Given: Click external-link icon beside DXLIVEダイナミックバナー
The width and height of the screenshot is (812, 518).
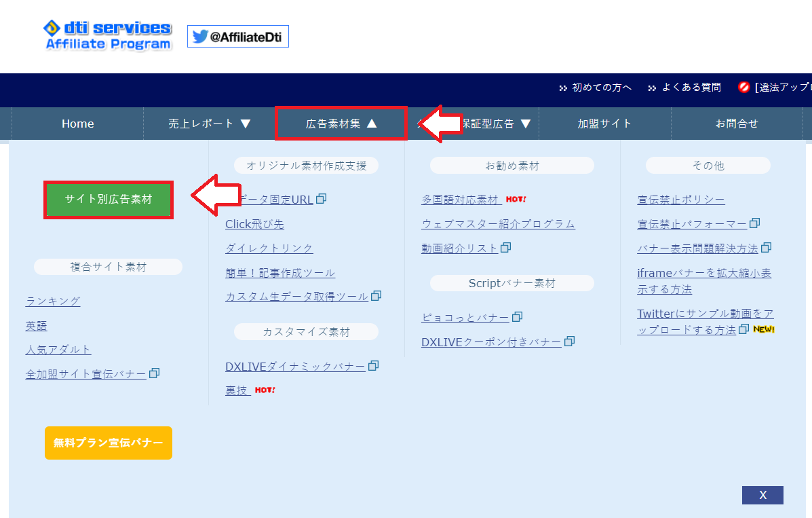Looking at the screenshot, I should click(x=373, y=365).
